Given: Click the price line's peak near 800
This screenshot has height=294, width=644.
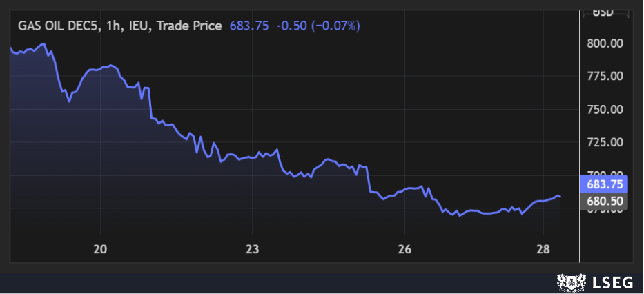Looking at the screenshot, I should coord(44,44).
